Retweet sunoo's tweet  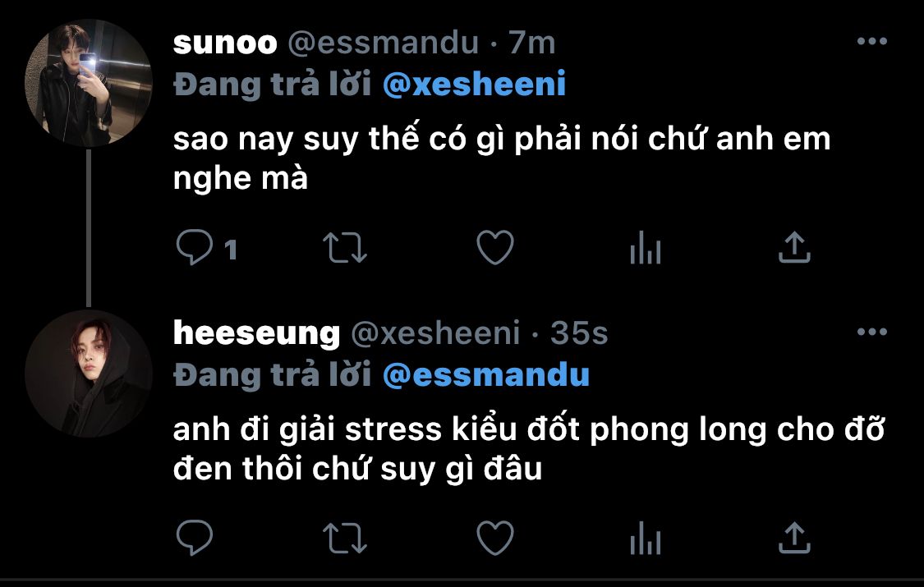pyautogui.click(x=345, y=248)
